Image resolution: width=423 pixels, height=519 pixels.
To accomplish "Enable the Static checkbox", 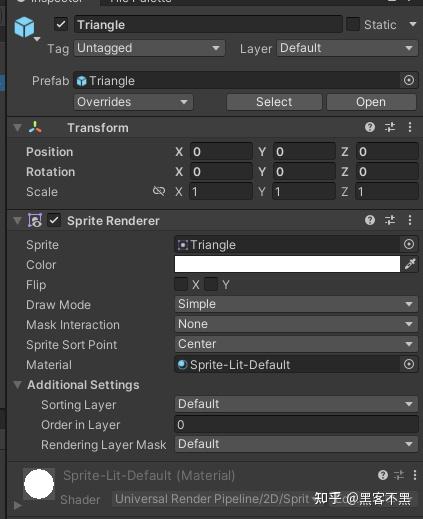I will click(x=353, y=25).
